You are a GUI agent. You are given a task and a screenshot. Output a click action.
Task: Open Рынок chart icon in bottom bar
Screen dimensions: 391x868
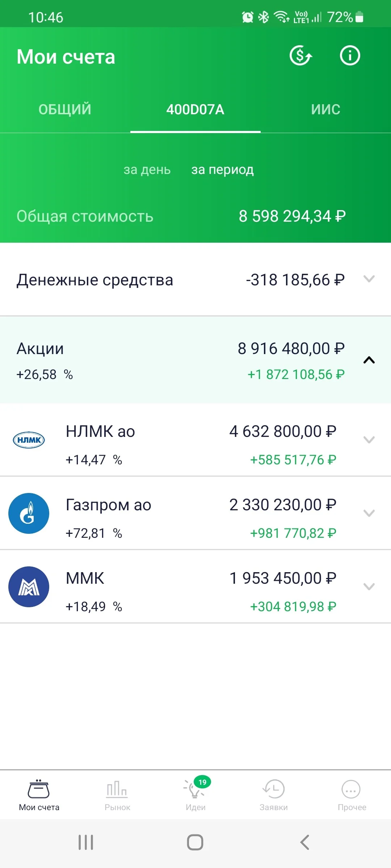click(x=117, y=789)
